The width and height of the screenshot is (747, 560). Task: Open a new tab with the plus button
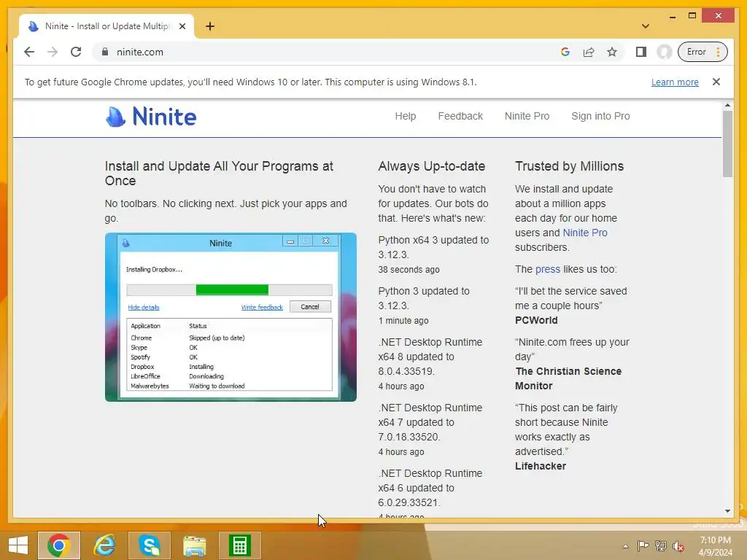(210, 26)
